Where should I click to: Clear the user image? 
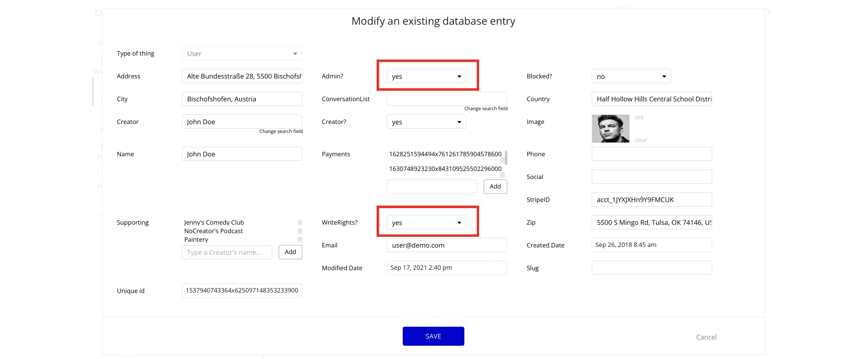[640, 140]
